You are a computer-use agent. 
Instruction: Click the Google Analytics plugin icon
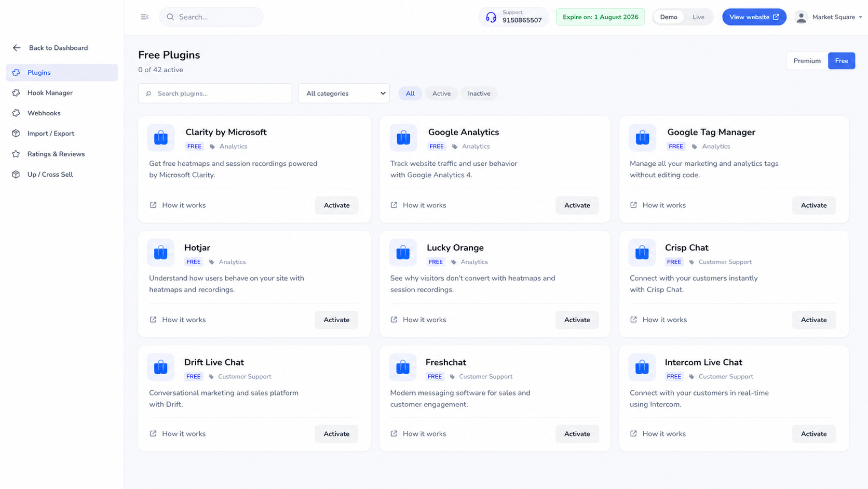tap(403, 137)
